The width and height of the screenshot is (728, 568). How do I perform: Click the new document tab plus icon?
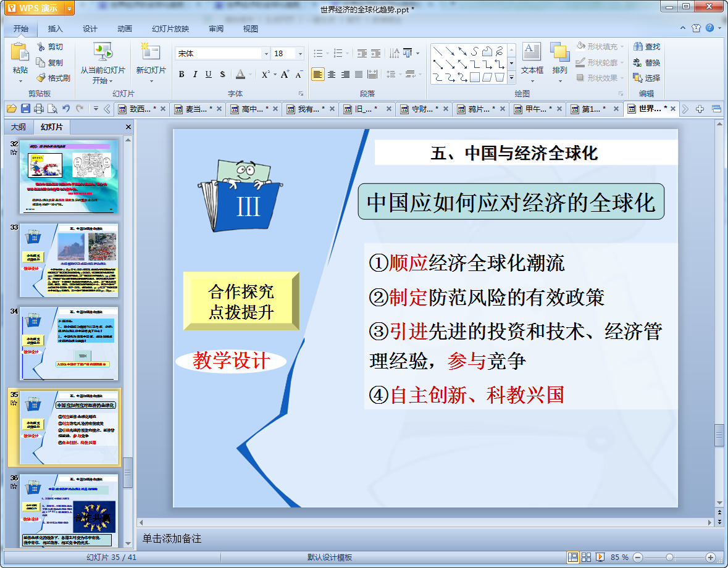pyautogui.click(x=700, y=109)
